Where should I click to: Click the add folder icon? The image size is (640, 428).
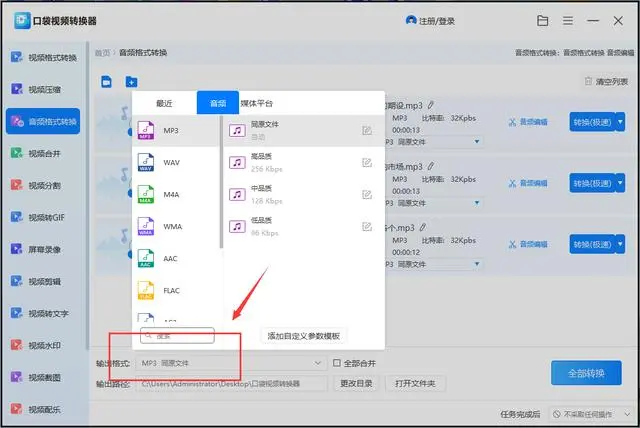[x=131, y=82]
